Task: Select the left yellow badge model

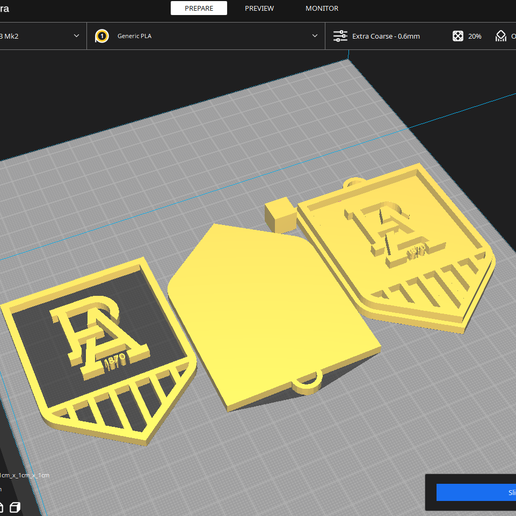Action: 97,350
